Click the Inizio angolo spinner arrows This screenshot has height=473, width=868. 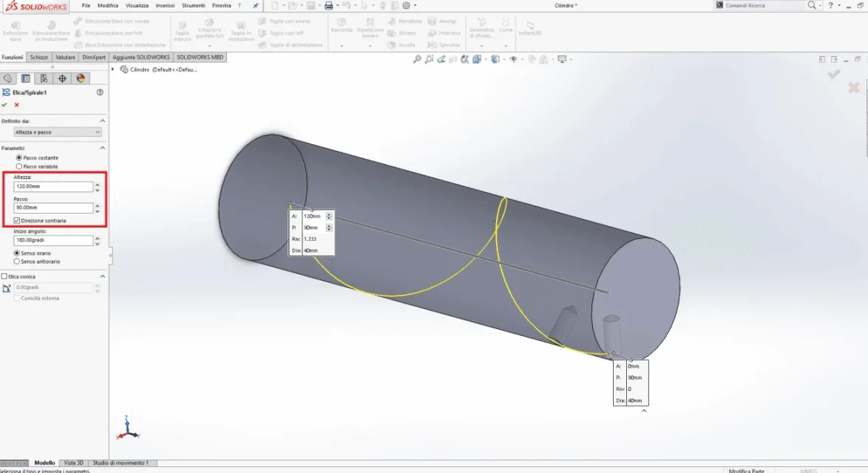coord(98,241)
